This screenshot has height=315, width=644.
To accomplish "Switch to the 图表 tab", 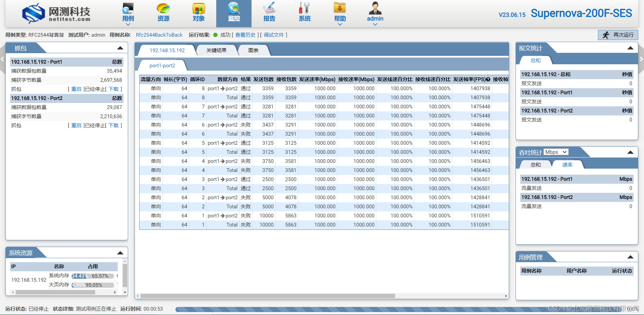I will [x=253, y=50].
